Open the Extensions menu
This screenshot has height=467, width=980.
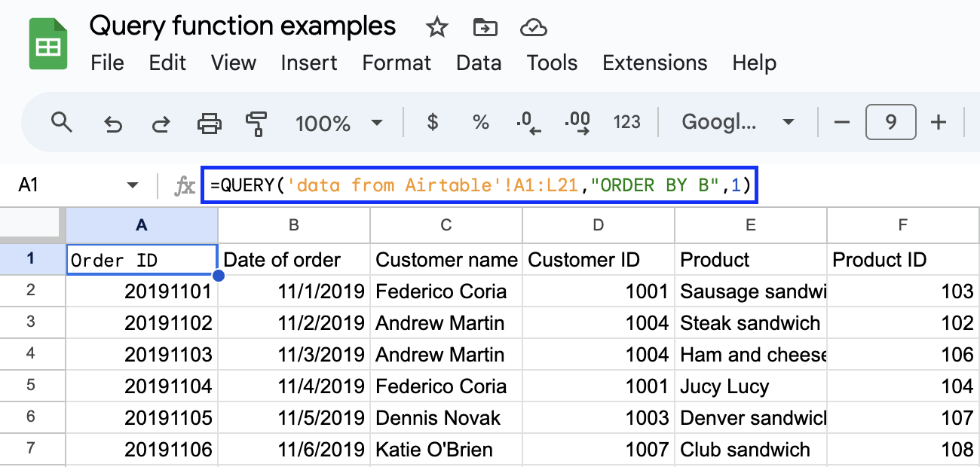click(655, 63)
